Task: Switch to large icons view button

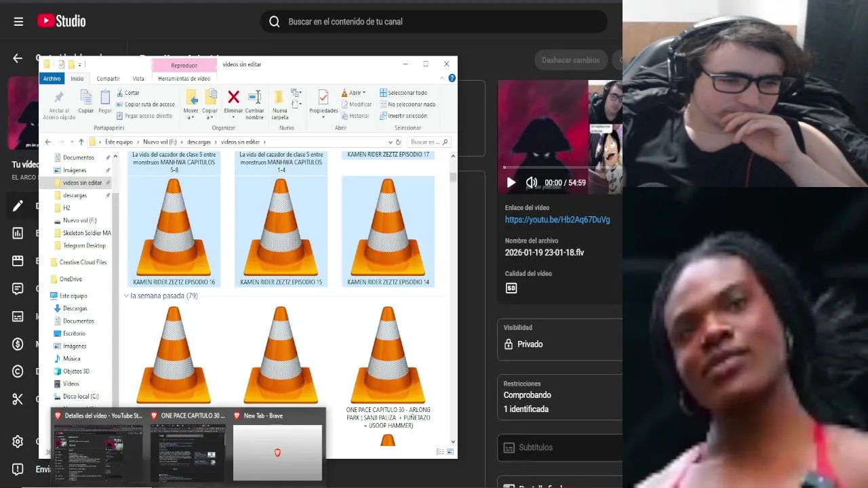Action: 450,451
